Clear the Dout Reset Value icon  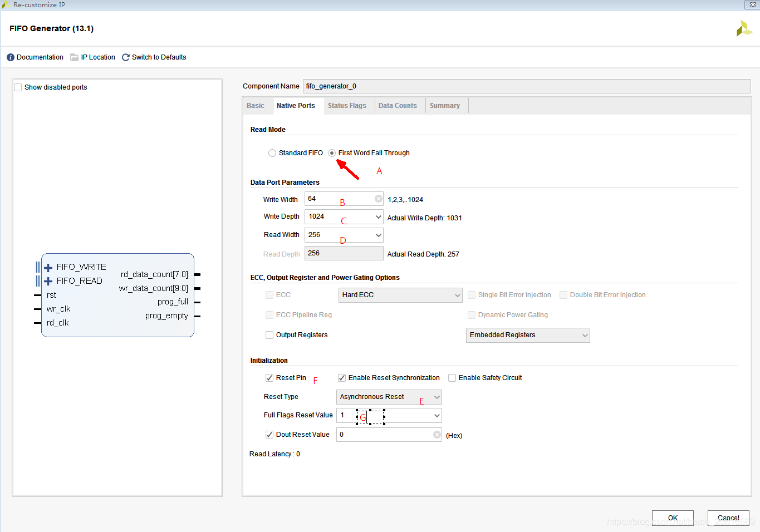pyautogui.click(x=437, y=435)
